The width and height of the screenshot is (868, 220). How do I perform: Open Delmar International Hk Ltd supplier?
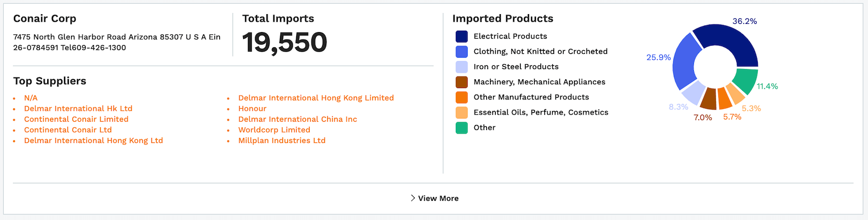coord(78,109)
